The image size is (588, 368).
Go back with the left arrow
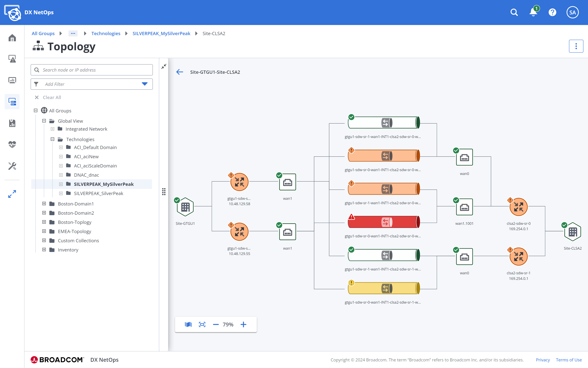(x=180, y=72)
